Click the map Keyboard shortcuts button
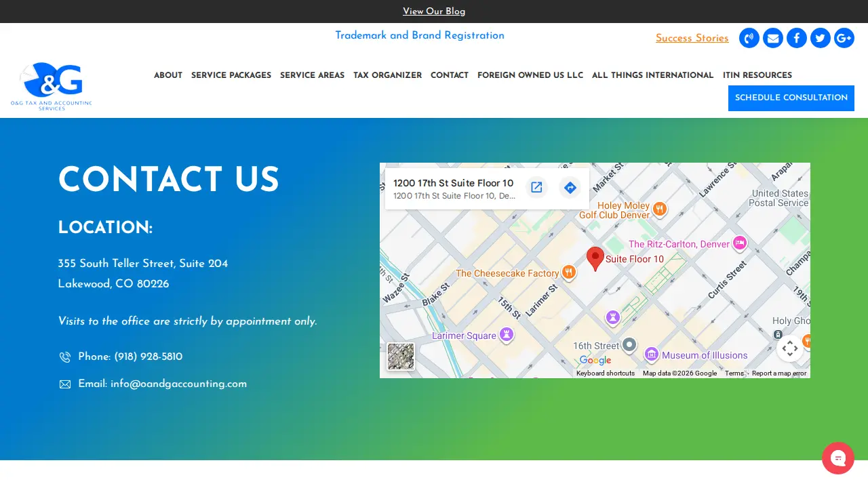This screenshot has width=868, height=488. [606, 373]
